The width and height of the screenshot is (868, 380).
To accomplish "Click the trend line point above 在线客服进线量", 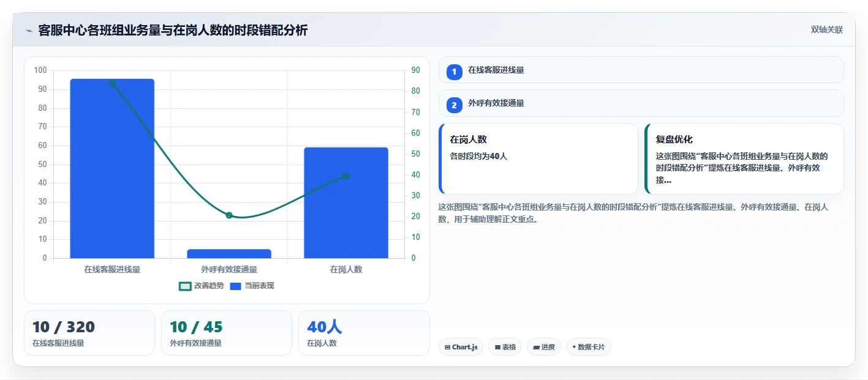I will tap(112, 84).
